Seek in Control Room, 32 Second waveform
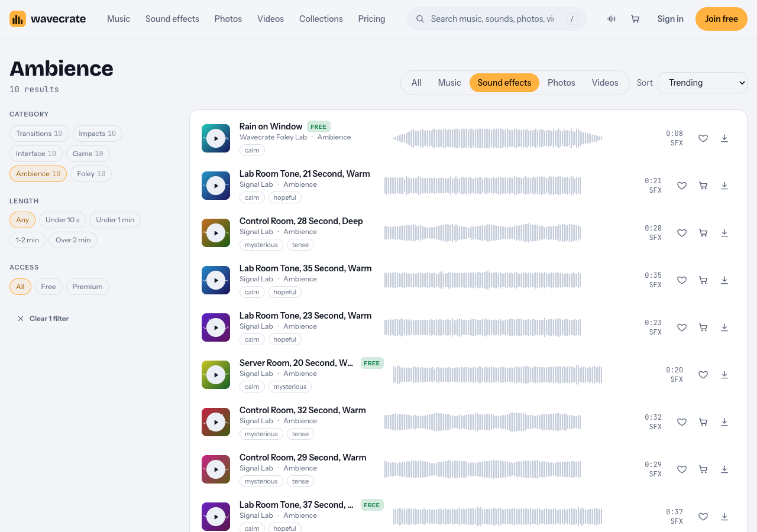 tap(483, 422)
